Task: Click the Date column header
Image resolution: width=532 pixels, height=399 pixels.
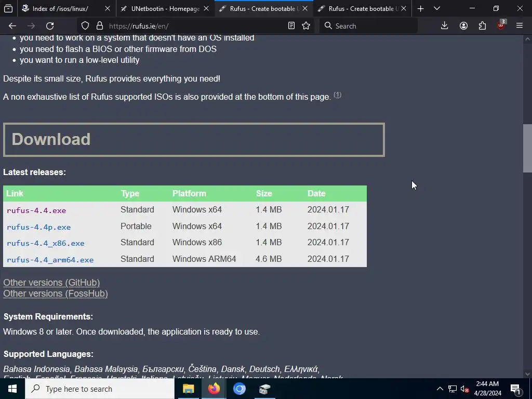Action: (316, 193)
